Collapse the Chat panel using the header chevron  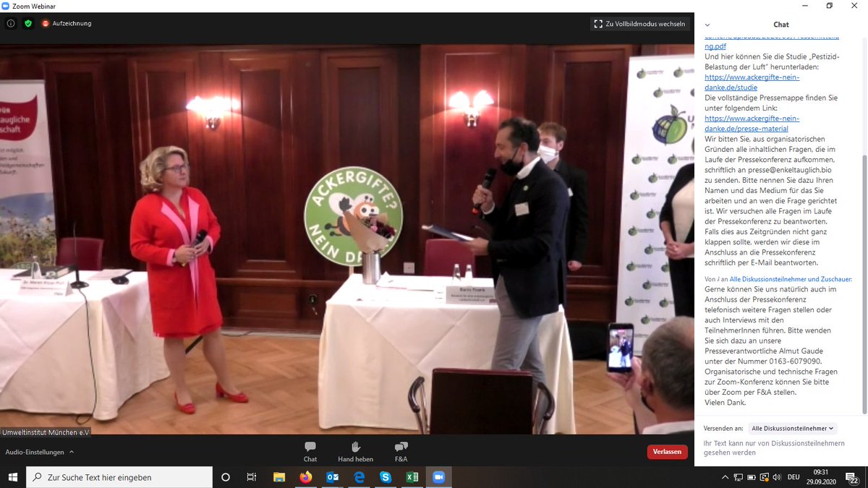click(x=707, y=25)
